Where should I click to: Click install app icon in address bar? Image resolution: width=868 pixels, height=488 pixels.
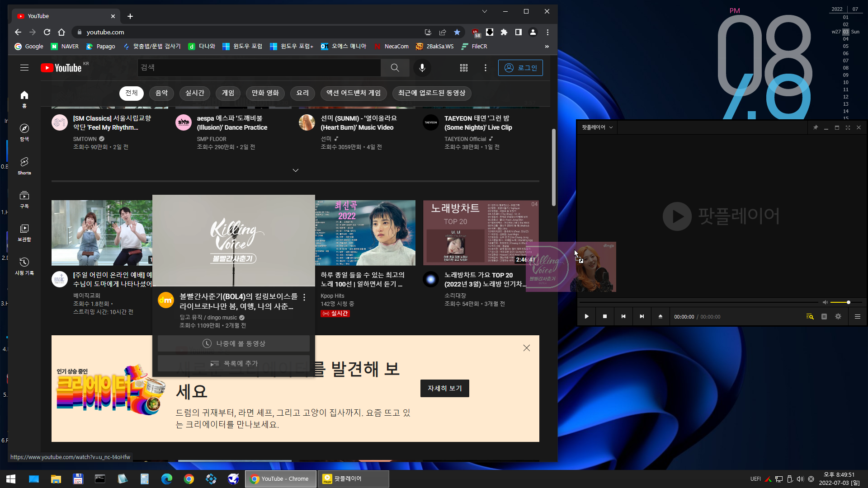tap(428, 32)
